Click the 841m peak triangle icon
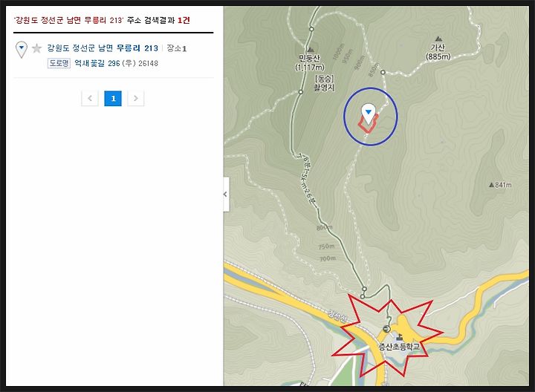This screenshot has width=535, height=392. coord(491,185)
